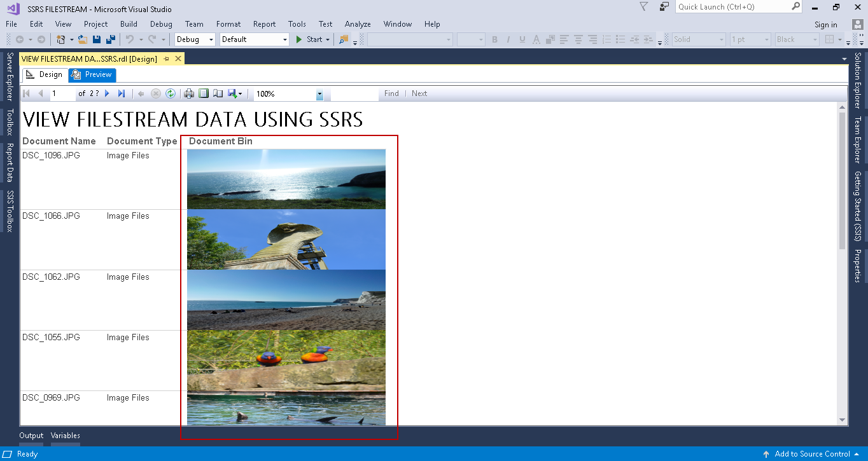Click the Page Setup icon

(218, 93)
